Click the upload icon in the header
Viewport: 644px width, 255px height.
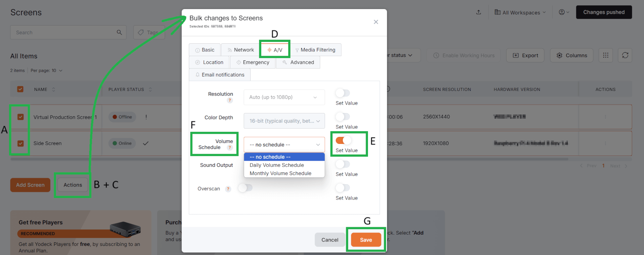(479, 12)
